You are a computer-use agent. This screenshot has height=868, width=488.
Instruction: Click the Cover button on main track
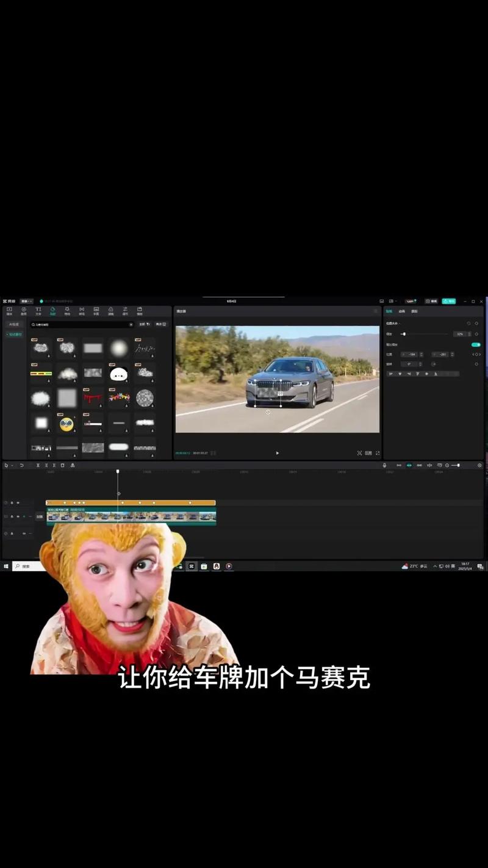coord(39,516)
